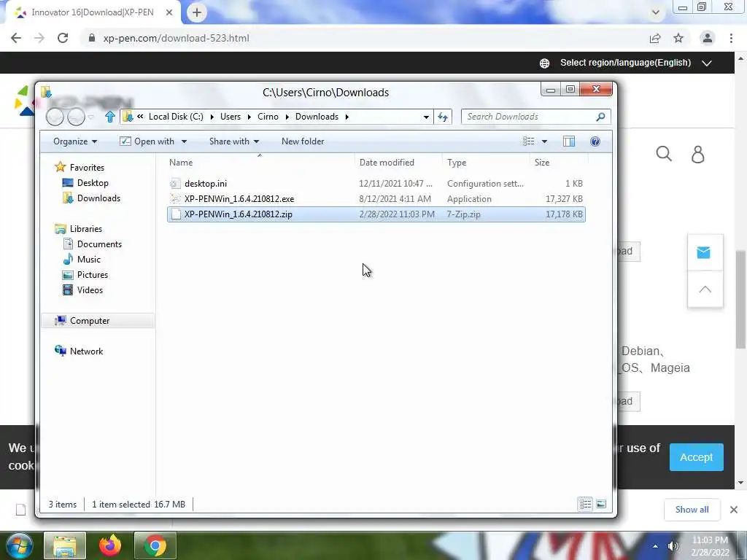Image resolution: width=747 pixels, height=560 pixels.
Task: Select the XP-PENWin_1.6.4.210812.exe file icon
Action: 175,199
